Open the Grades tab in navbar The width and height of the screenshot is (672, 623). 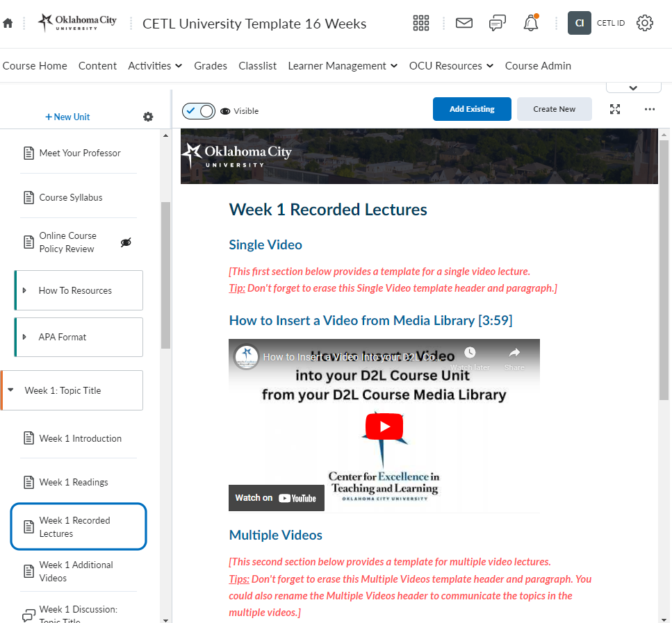(211, 66)
